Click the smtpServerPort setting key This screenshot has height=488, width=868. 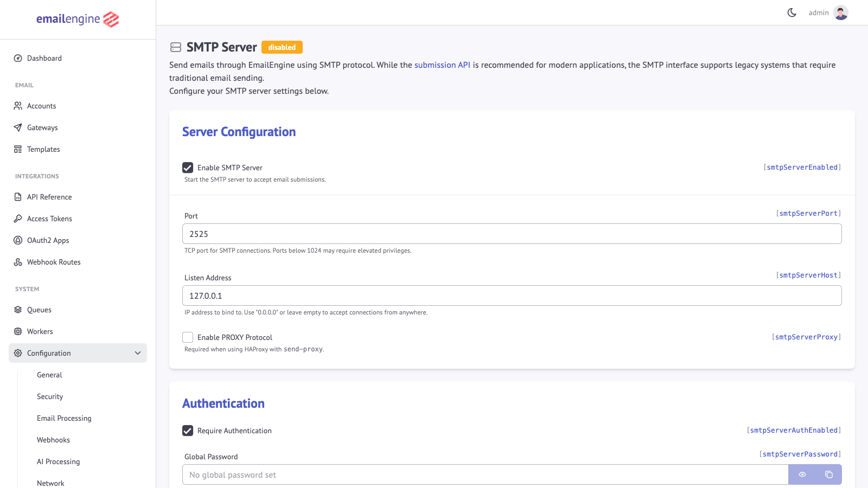[809, 214]
